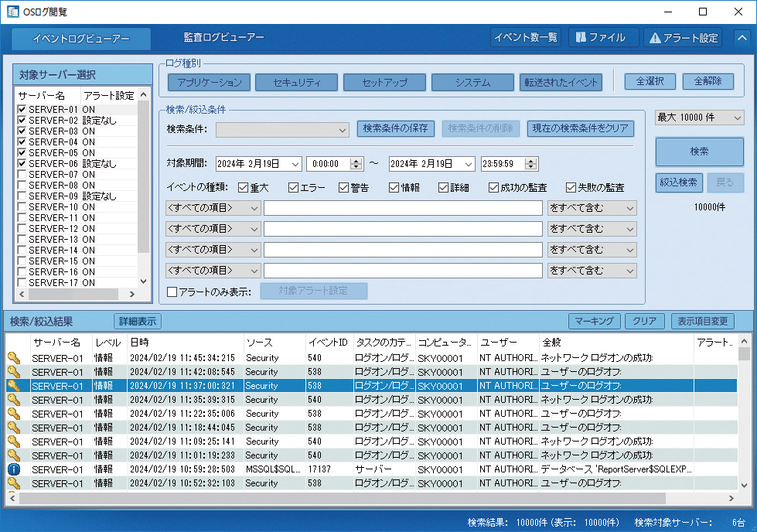Uncheck SERVER-01 in server list

[22, 109]
